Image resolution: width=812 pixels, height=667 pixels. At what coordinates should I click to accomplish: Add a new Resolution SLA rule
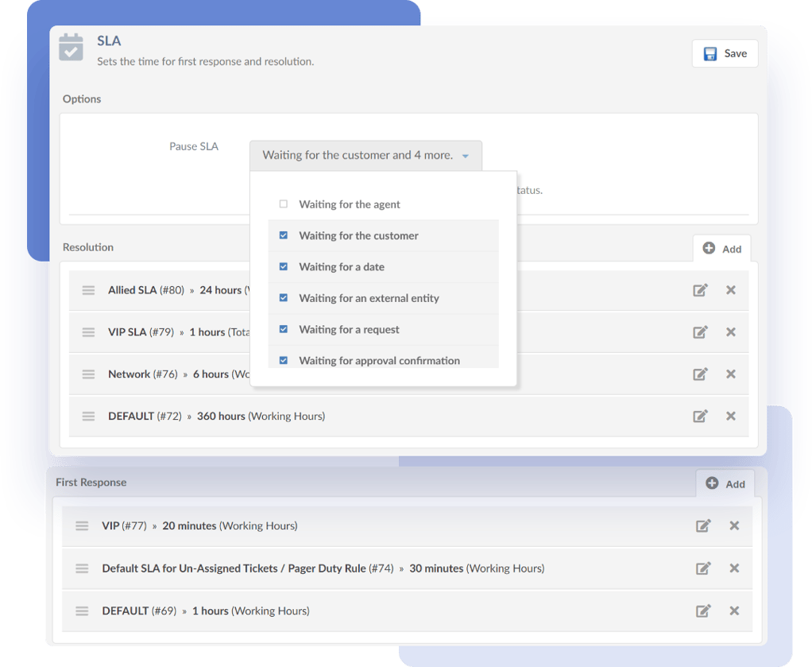[x=721, y=248]
